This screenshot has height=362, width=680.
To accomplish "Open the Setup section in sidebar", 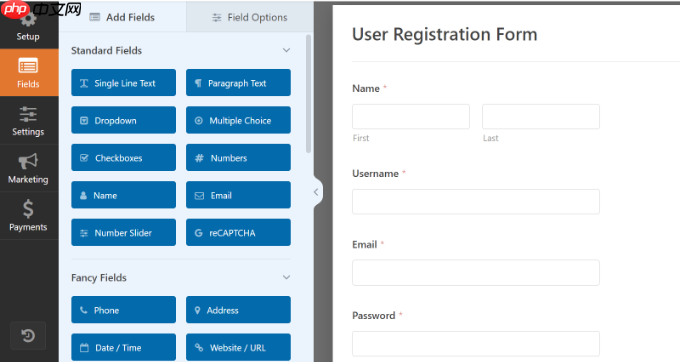I will coord(29,26).
